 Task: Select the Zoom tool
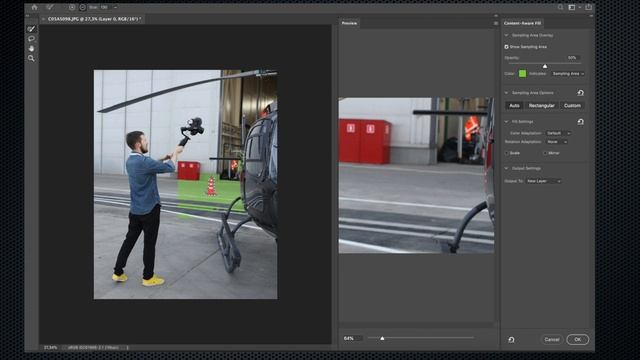coord(31,58)
